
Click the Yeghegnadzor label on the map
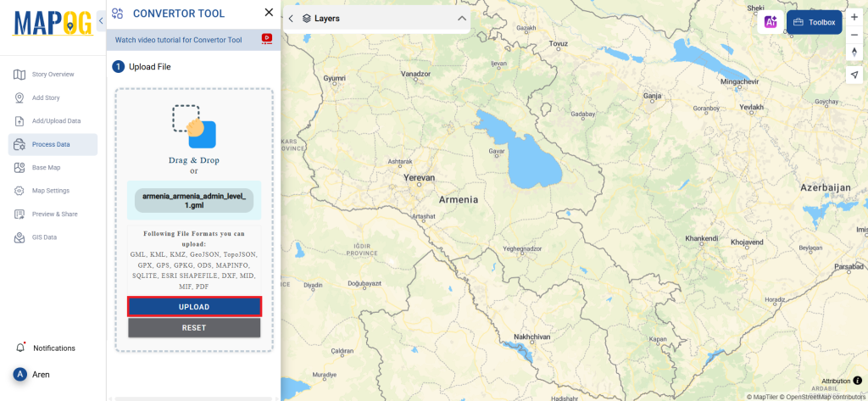(521, 248)
